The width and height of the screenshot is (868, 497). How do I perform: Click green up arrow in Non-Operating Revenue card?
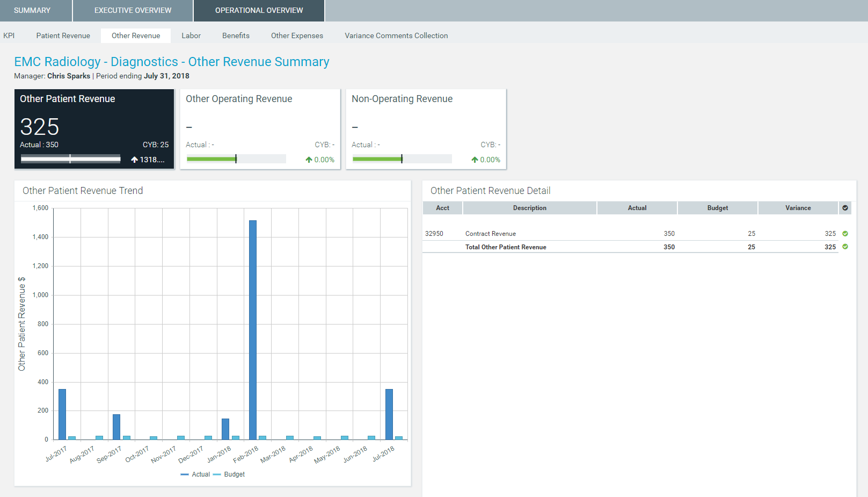click(475, 160)
